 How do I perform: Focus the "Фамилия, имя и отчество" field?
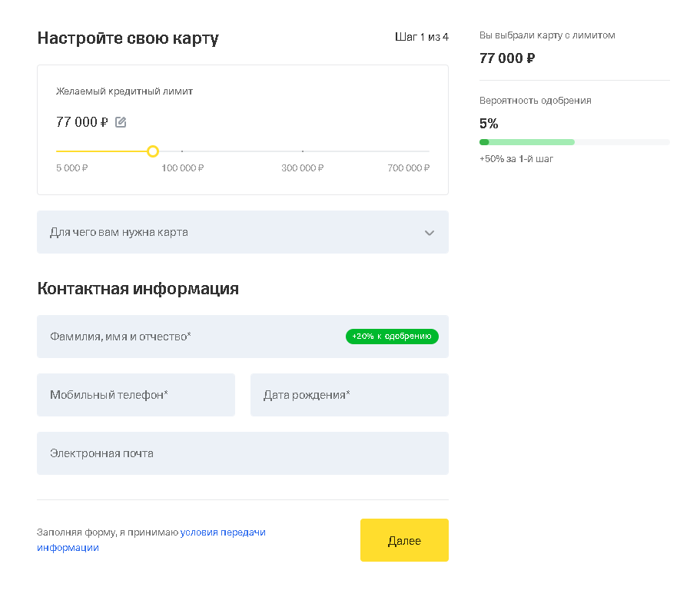192,337
